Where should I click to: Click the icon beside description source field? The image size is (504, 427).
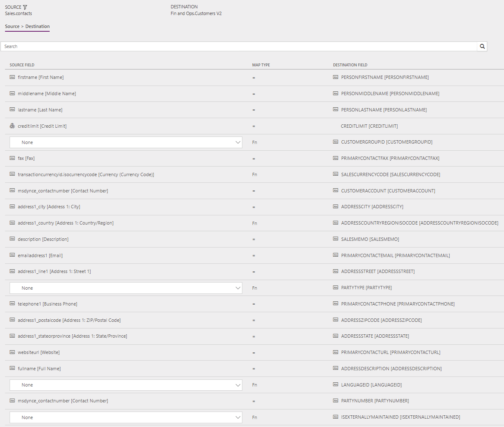coord(13,239)
